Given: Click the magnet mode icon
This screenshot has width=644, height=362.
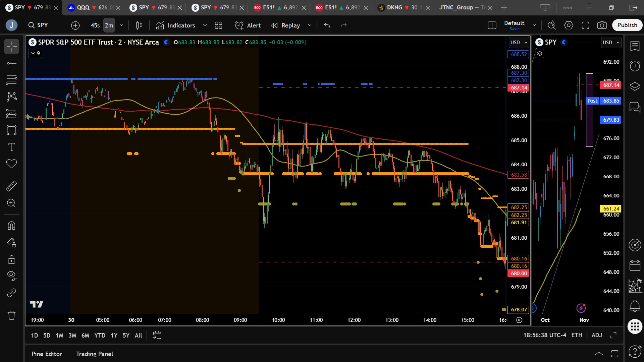Looking at the screenshot, I should [11, 226].
